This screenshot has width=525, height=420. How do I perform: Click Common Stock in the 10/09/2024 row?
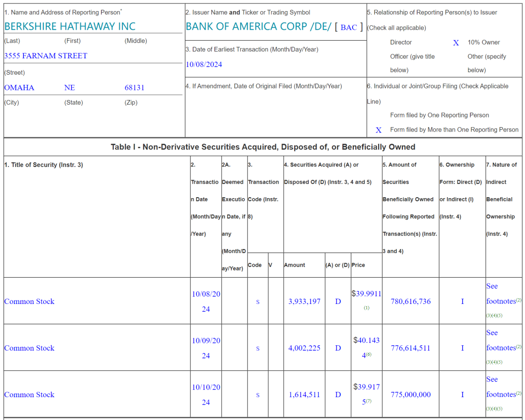pyautogui.click(x=29, y=348)
